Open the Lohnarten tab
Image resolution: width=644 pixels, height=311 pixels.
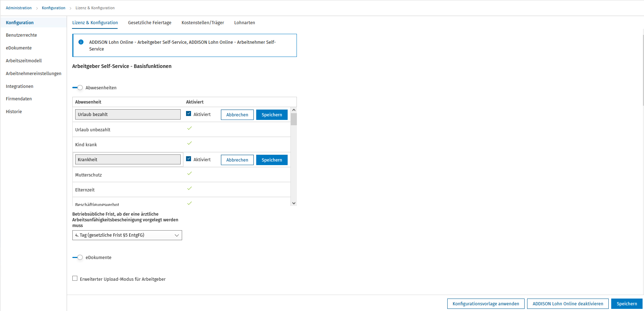244,23
